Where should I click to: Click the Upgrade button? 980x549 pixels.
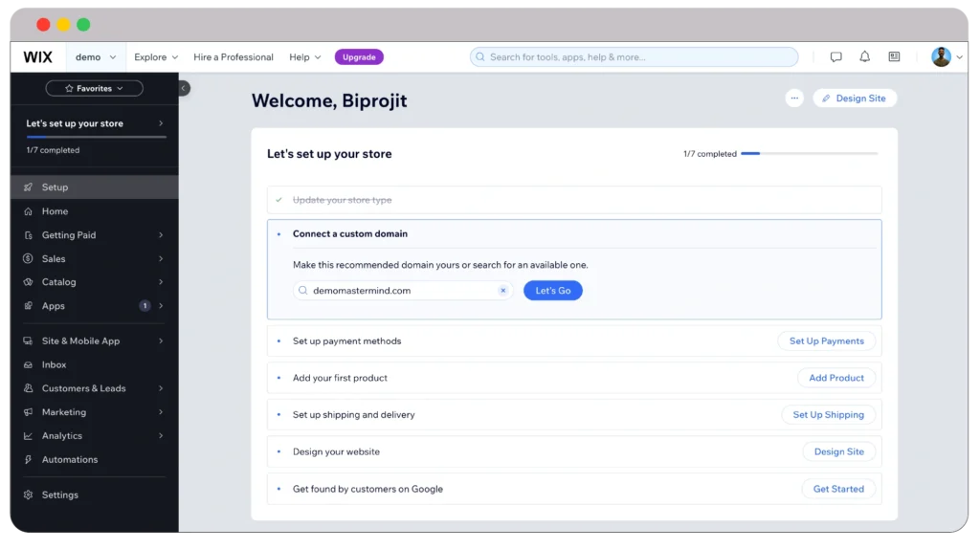[x=359, y=57]
